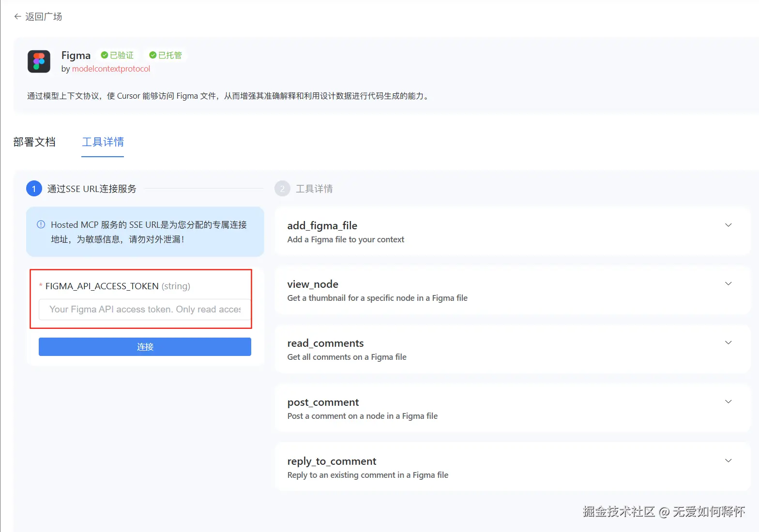Click the Hosted MCP SSE URL warning text
The image size is (759, 532).
tap(149, 232)
